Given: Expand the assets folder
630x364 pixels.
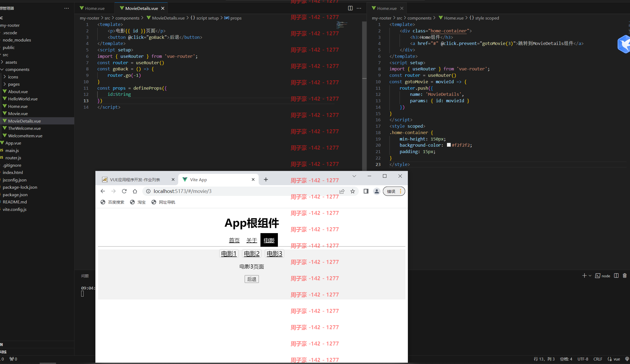Looking at the screenshot, I should pyautogui.click(x=37, y=62).
